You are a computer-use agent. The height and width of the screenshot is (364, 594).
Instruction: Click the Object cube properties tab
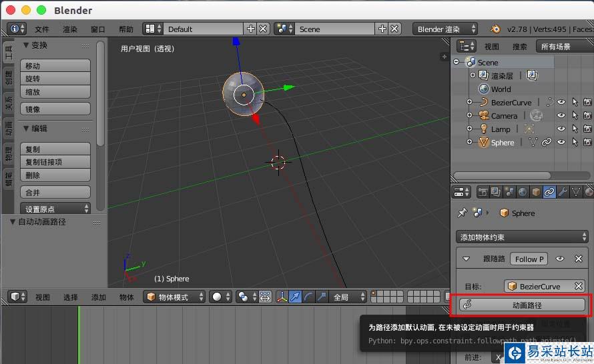(536, 192)
